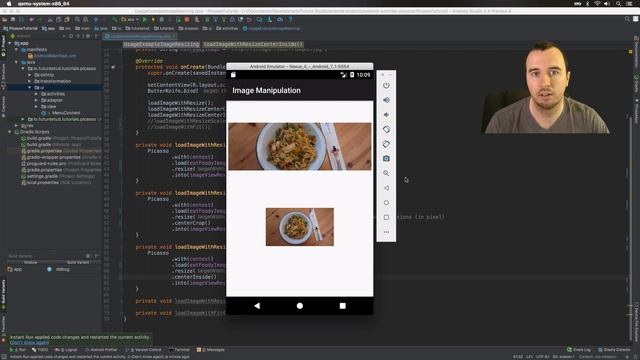Expand the transformation package node
Viewport: 640px width, 360px height.
pos(30,81)
